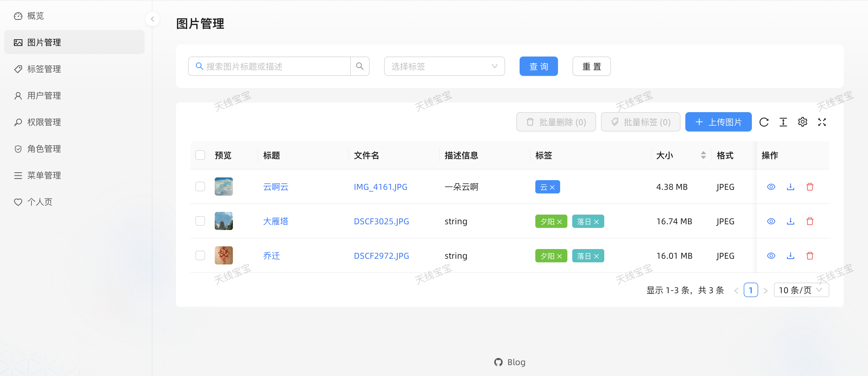Open the IMG_4161.JPG file link
The width and height of the screenshot is (868, 376).
[380, 187]
